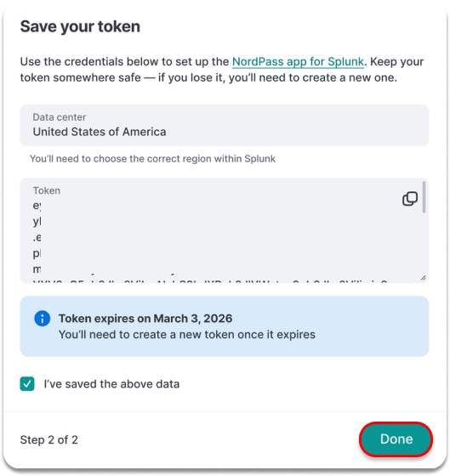Viewport: 450px width, 476px height.
Task: Click the "Data center" field label
Action: tap(60, 117)
